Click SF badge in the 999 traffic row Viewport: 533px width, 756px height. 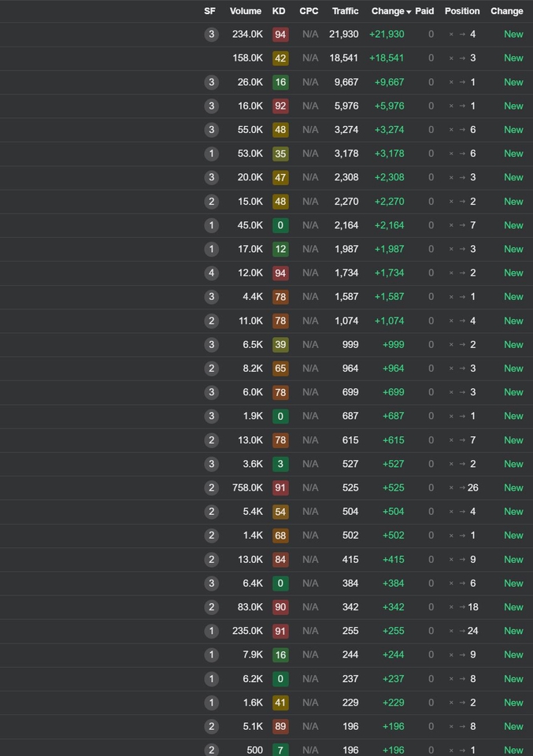point(211,345)
